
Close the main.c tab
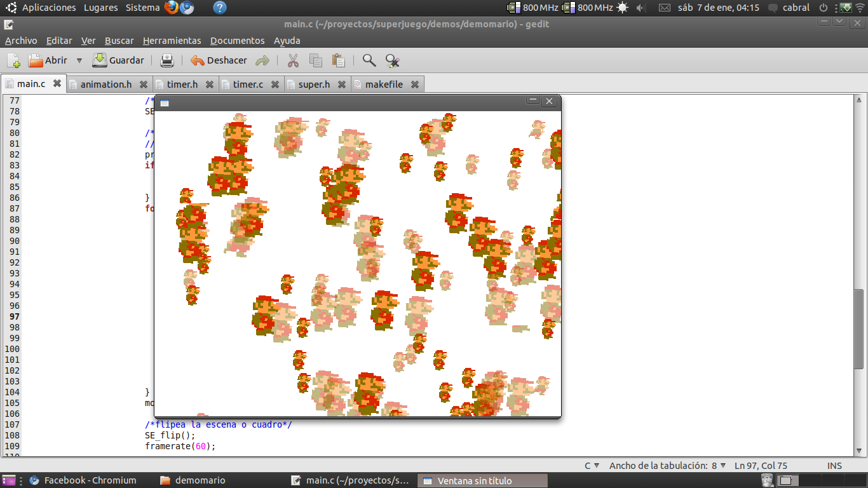[57, 83]
